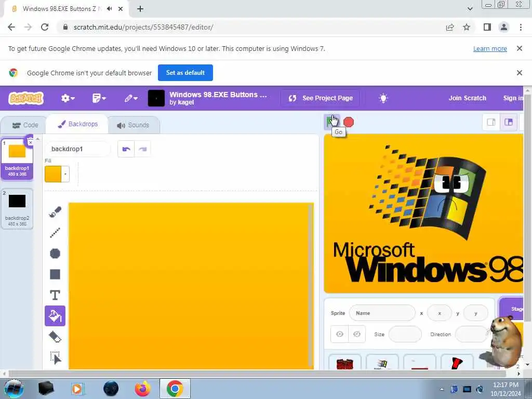Select the Circle tool

(x=55, y=254)
